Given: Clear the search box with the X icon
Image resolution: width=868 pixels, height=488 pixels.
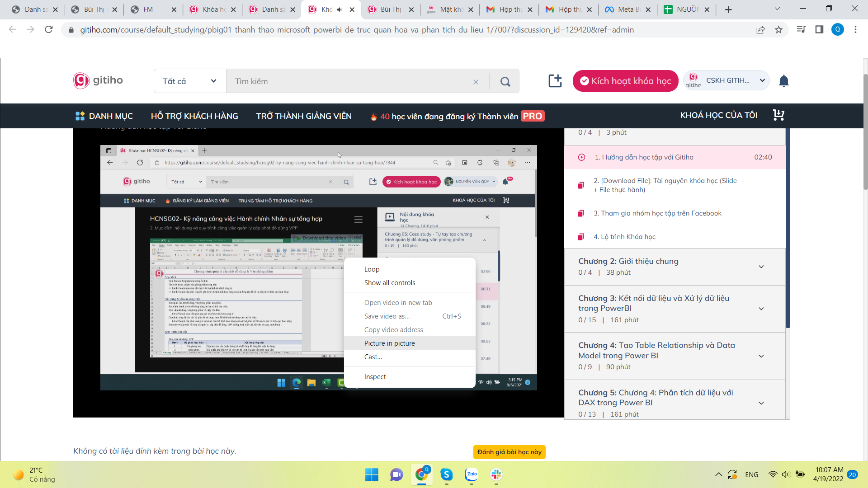Looking at the screenshot, I should (x=476, y=82).
